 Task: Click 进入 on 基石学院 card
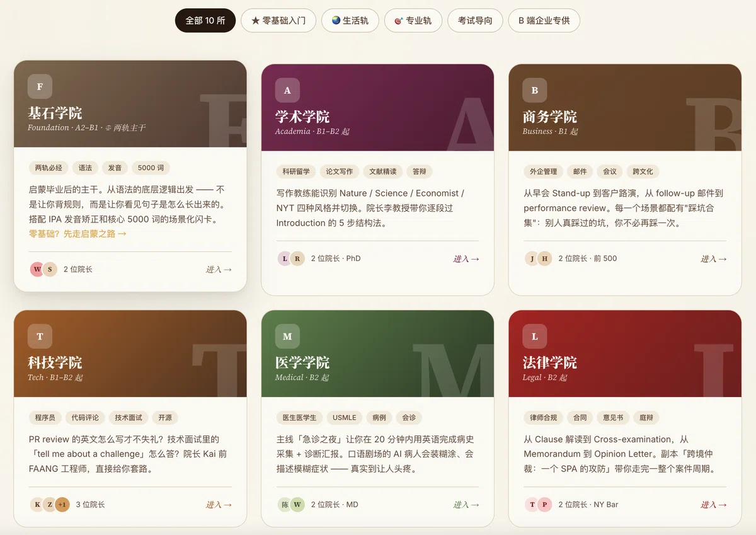(x=219, y=269)
